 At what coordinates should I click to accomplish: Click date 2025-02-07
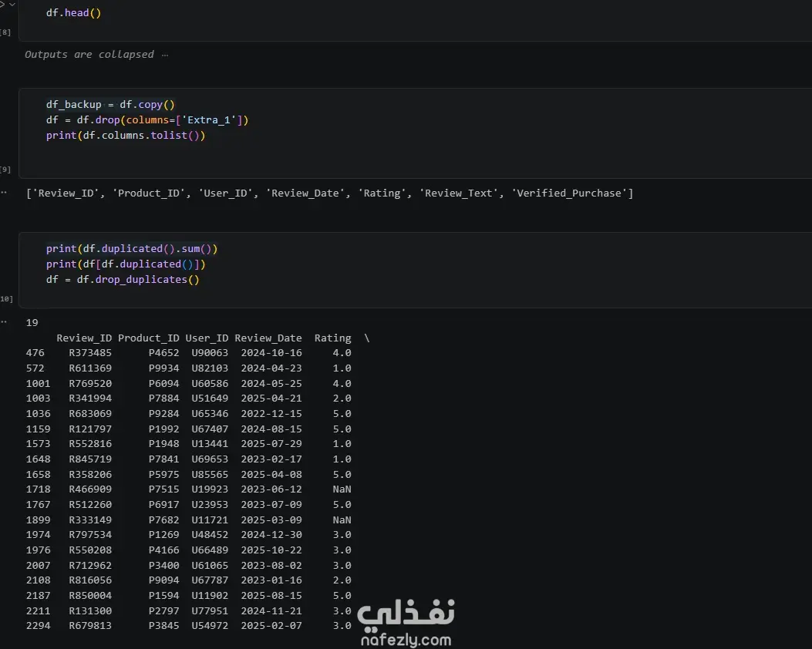(271, 626)
